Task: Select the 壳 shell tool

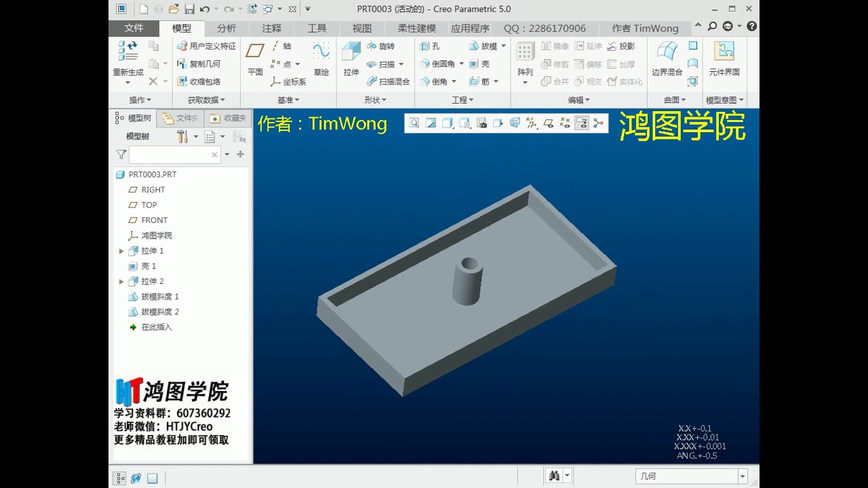Action: point(479,64)
